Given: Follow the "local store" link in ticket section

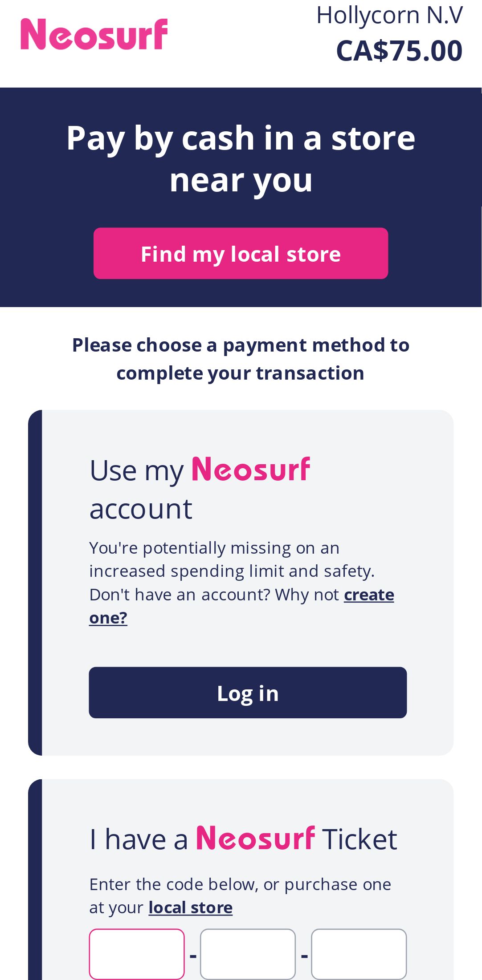Looking at the screenshot, I should pos(190,908).
